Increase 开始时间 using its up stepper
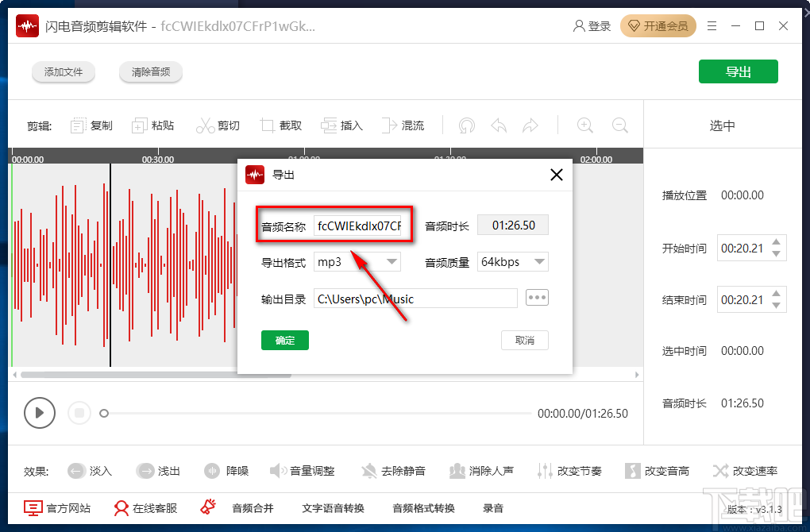The image size is (810, 532). tap(777, 242)
